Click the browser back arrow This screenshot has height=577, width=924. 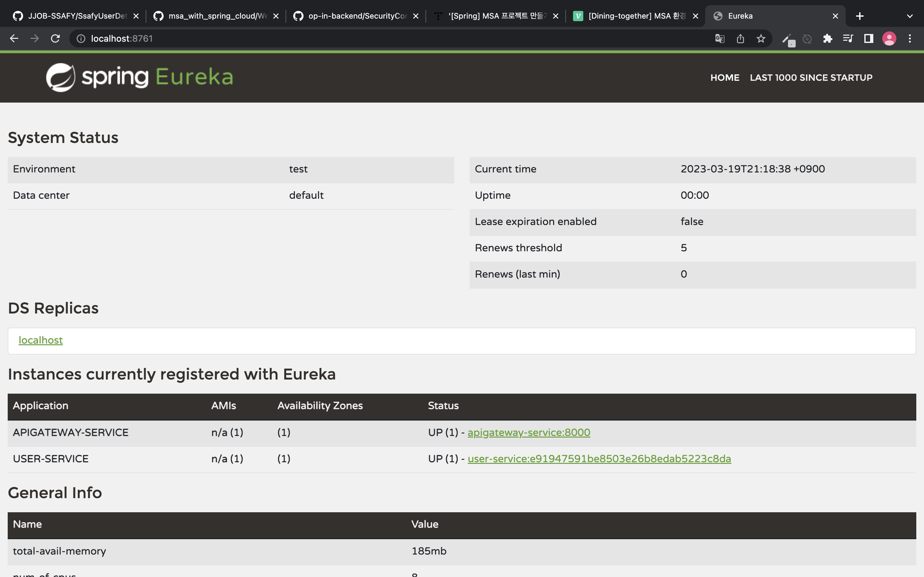pos(14,38)
